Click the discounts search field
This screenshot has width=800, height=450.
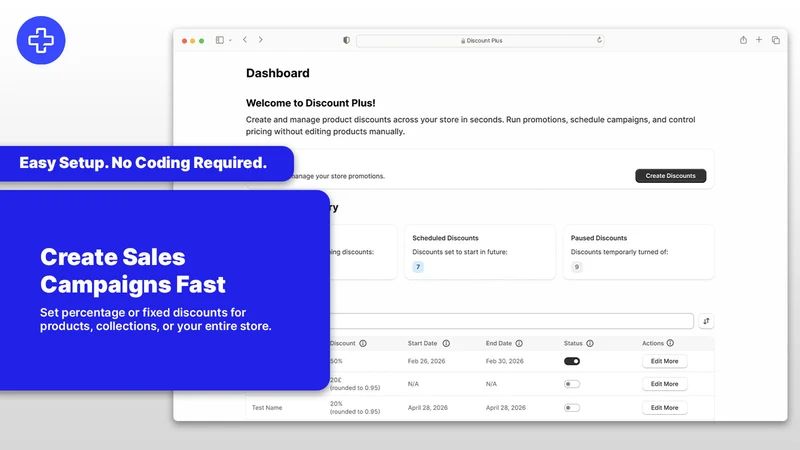(511, 321)
